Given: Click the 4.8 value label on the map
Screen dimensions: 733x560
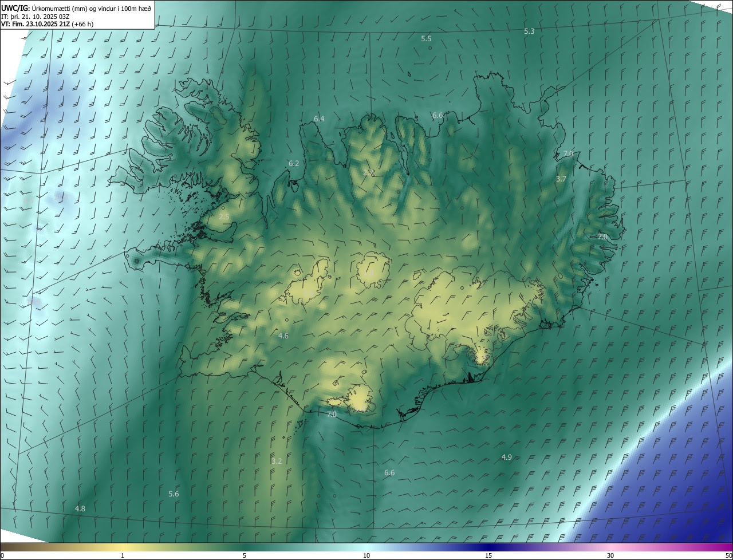Looking at the screenshot, I should [80, 508].
